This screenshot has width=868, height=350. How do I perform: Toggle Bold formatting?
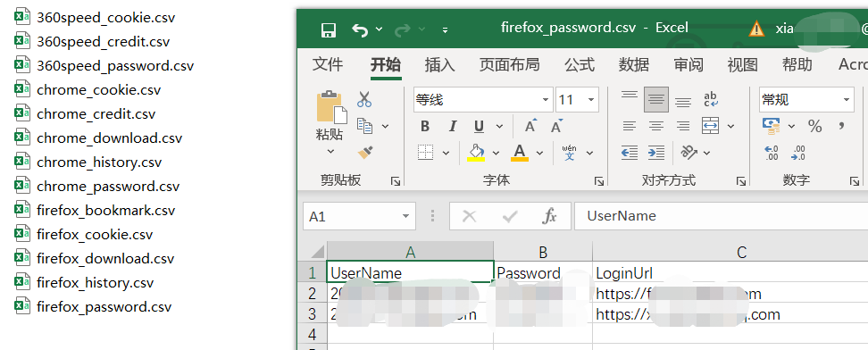[425, 126]
